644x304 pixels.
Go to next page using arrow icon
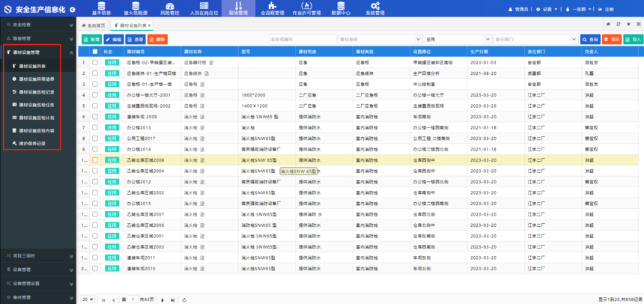(x=162, y=300)
